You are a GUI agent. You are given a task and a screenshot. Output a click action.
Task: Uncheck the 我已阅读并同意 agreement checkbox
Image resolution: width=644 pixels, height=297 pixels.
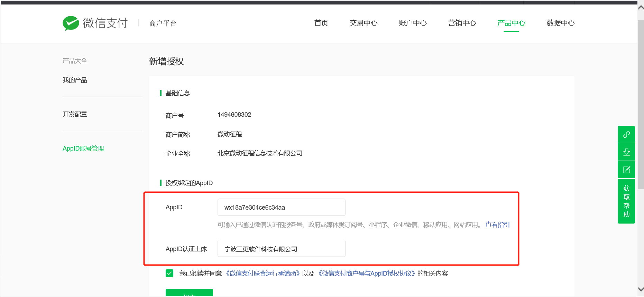(x=169, y=274)
